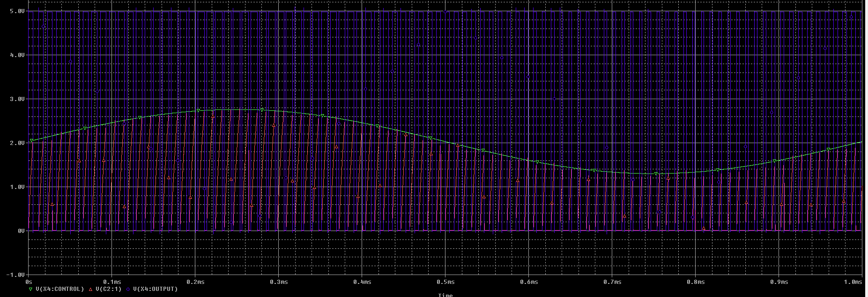868x297 pixels.
Task: Click the 0.2ms tick label
Action: (195, 282)
